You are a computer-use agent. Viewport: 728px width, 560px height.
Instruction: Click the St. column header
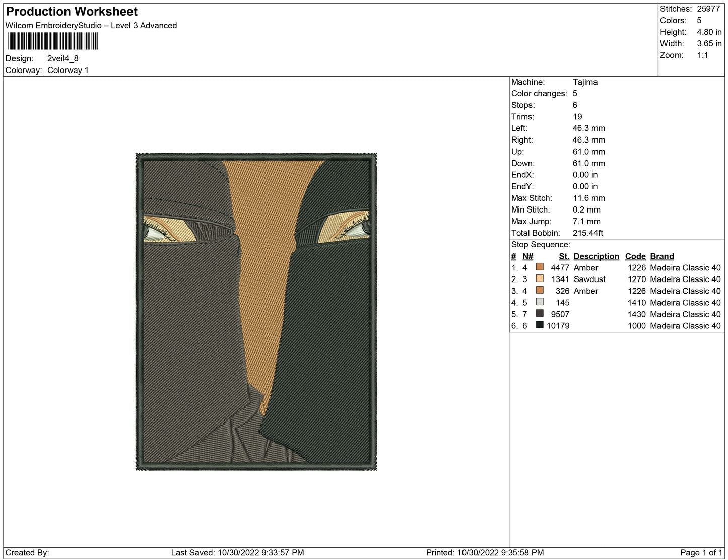pos(564,256)
